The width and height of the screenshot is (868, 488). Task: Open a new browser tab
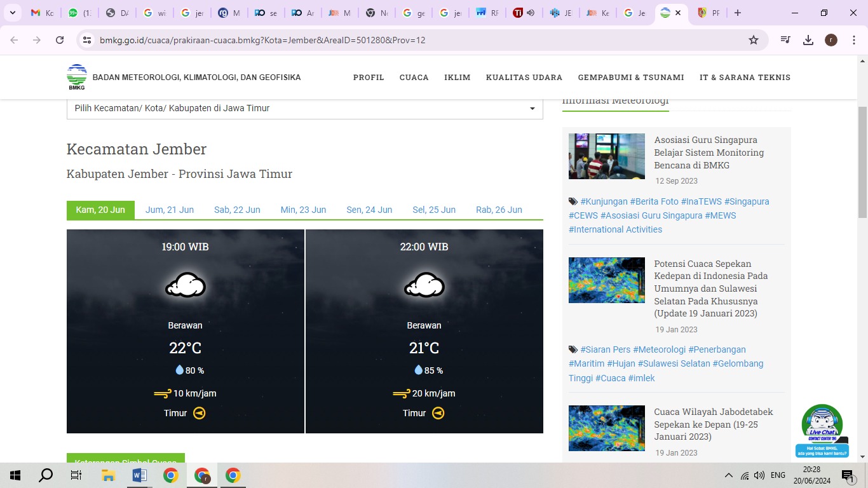pyautogui.click(x=737, y=13)
